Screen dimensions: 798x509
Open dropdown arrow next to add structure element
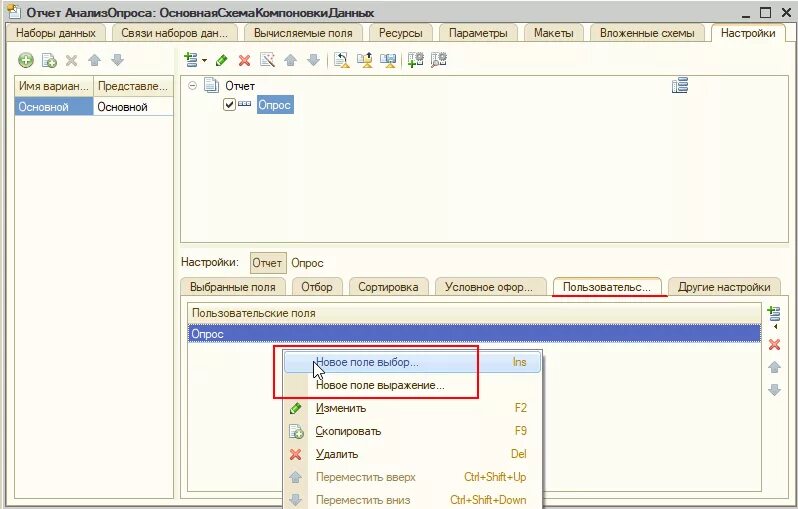click(x=205, y=61)
